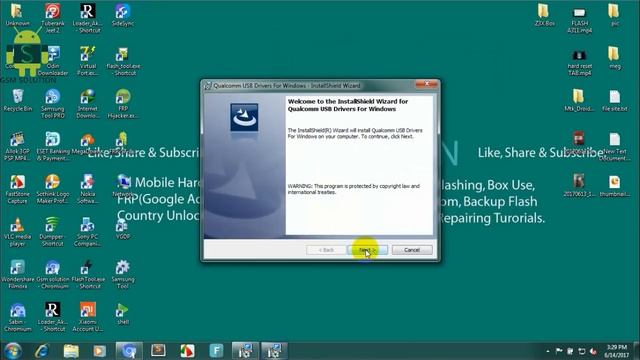This screenshot has width=640, height=360.
Task: Select the Wondershare Filmora desktop icon
Action: [x=18, y=275]
